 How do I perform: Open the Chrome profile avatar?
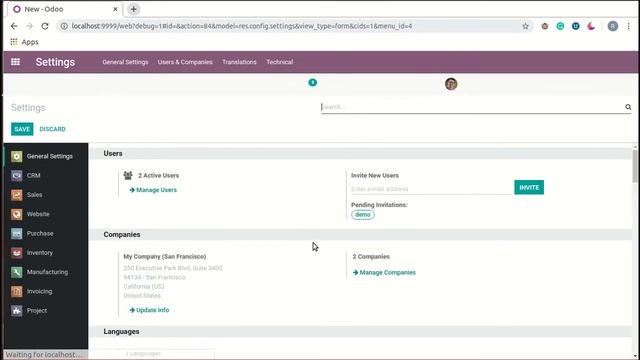click(613, 26)
